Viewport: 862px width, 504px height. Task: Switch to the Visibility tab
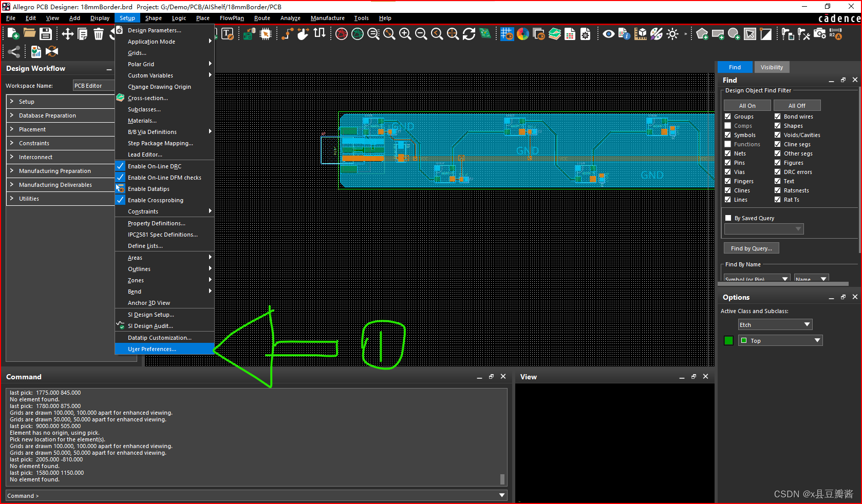[x=772, y=67]
